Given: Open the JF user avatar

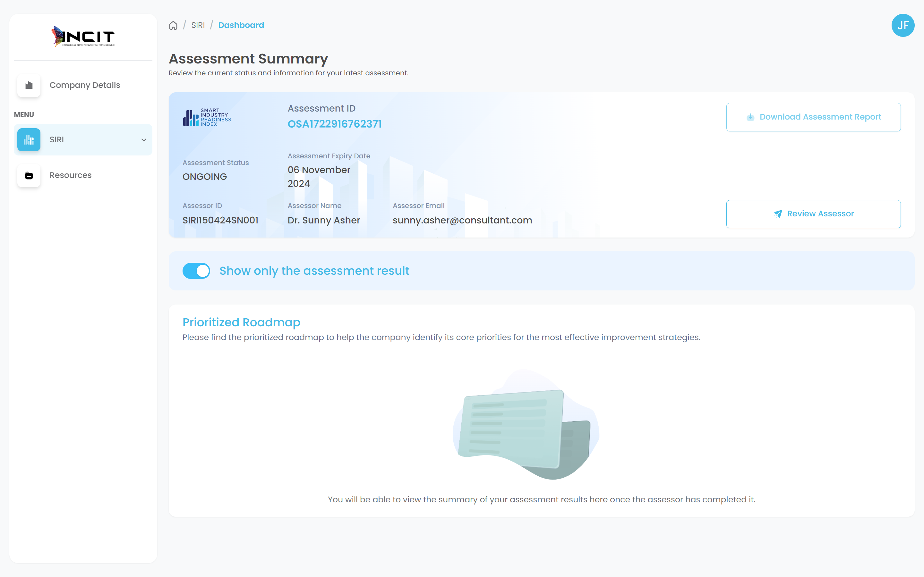Looking at the screenshot, I should pyautogui.click(x=903, y=25).
